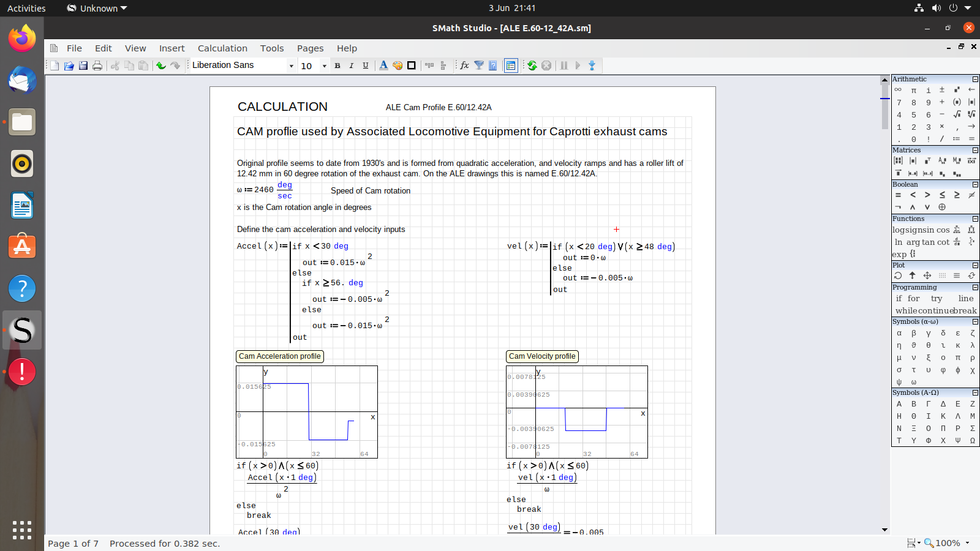The image size is (980, 551).
Task: Pause the calculation
Action: [564, 66]
